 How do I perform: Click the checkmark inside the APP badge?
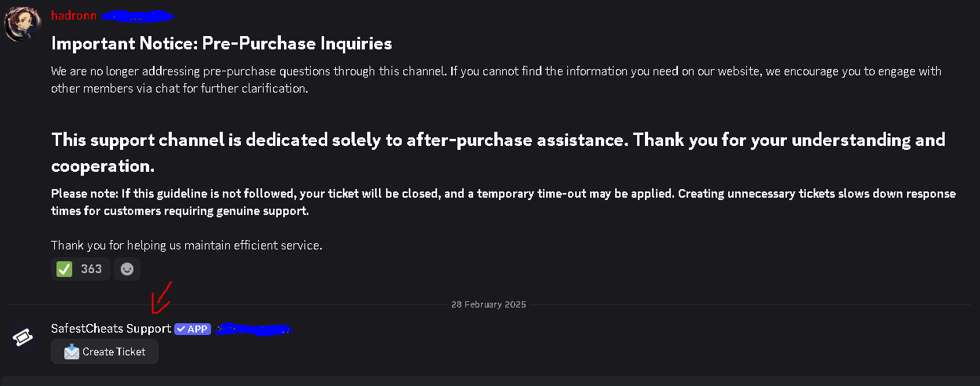tap(180, 329)
